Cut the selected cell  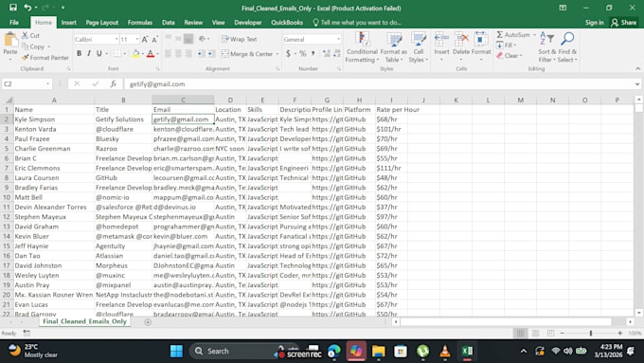tap(31, 35)
